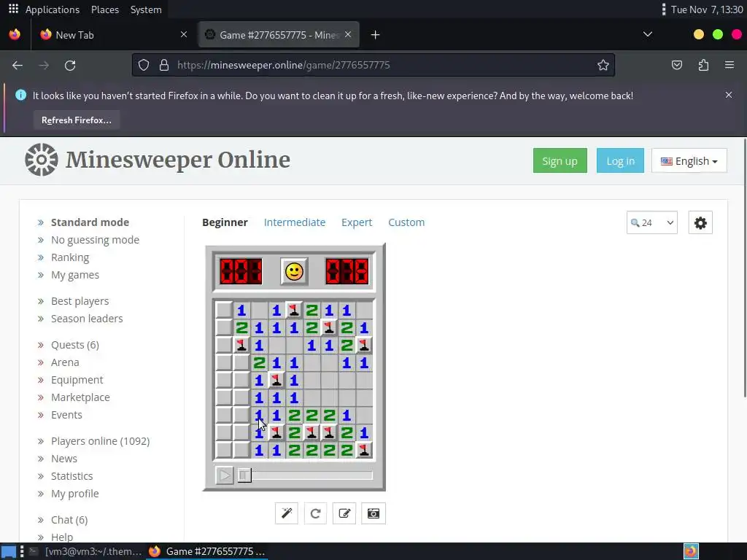Screen dimensions: 747x560
Task: Open No guessing mode link
Action: point(96,240)
